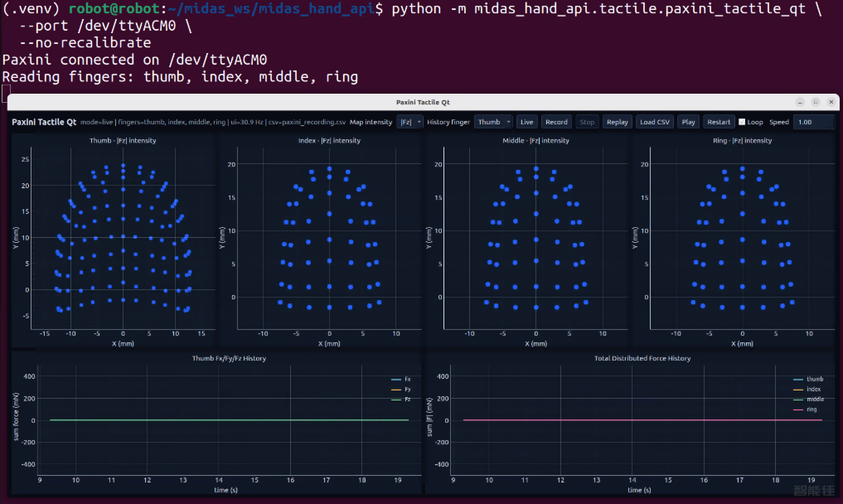The height and width of the screenshot is (504, 843).
Task: Click the 'Ring - |Fz| intensity' plot title
Action: [742, 141]
